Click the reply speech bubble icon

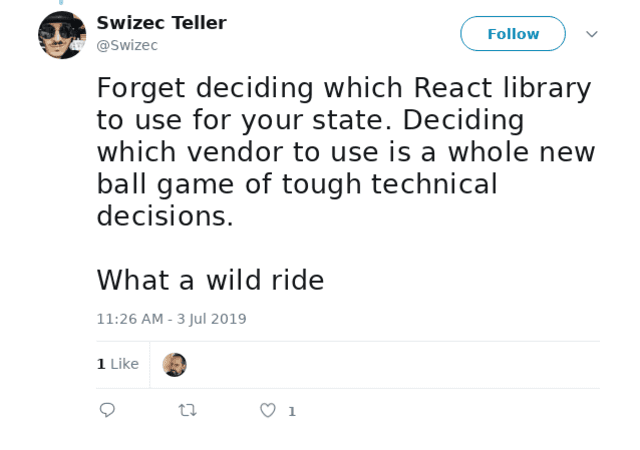107,410
